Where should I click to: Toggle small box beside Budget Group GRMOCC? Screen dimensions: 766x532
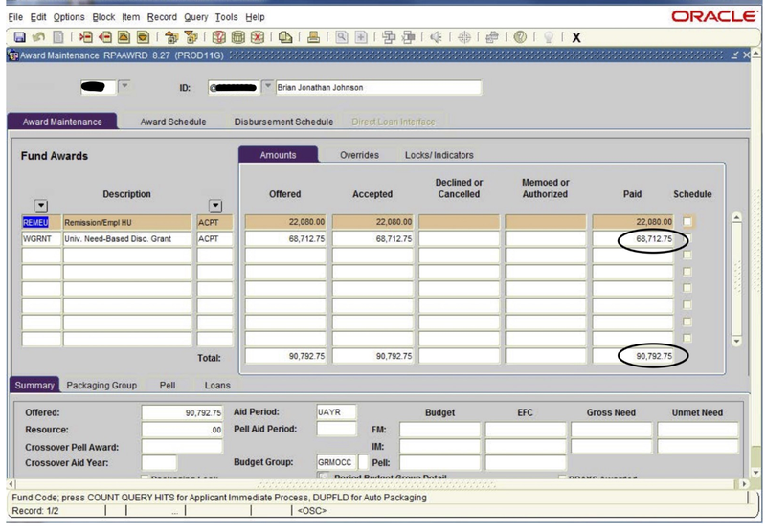363,462
